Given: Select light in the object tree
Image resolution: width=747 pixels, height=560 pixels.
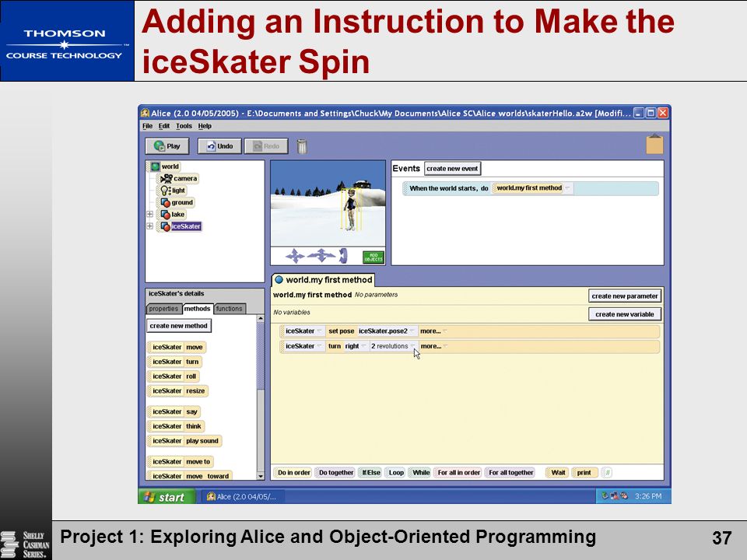Looking at the screenshot, I should pyautogui.click(x=173, y=191).
